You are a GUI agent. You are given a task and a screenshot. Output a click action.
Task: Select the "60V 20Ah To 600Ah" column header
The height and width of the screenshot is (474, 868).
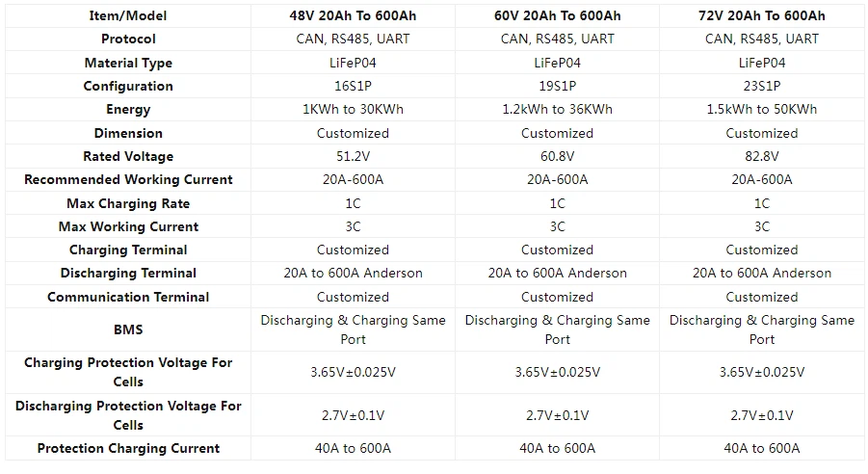557,15
